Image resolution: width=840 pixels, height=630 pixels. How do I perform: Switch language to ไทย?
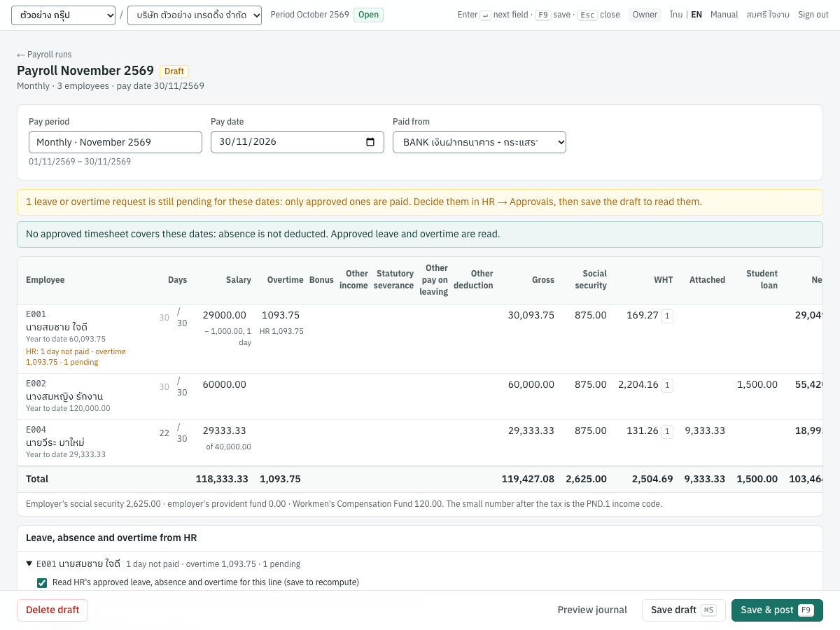click(x=676, y=15)
